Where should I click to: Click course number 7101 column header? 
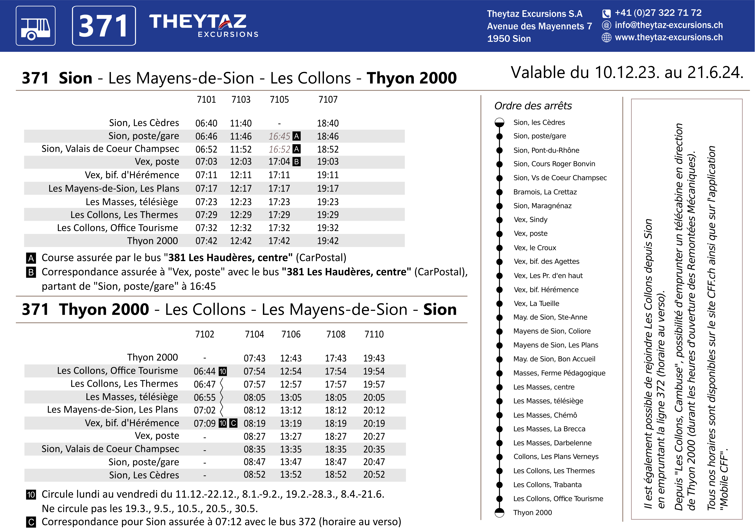[x=206, y=99]
